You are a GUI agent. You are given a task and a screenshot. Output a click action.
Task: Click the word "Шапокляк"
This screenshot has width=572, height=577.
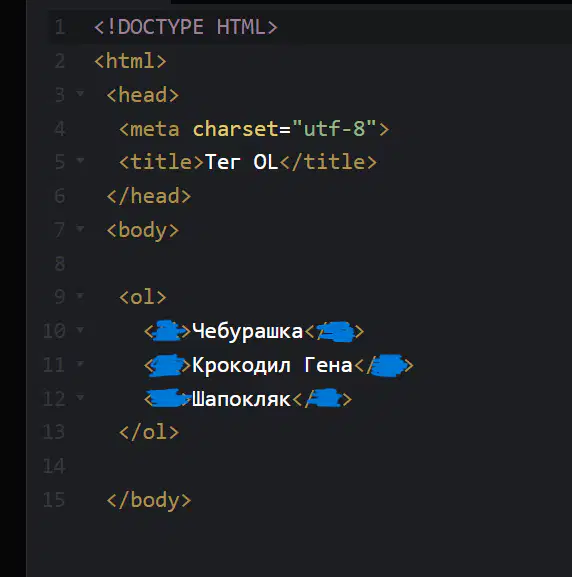[241, 399]
